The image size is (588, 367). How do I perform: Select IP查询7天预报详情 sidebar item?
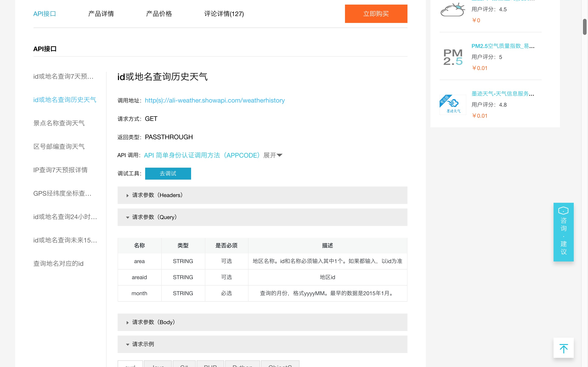[x=61, y=170]
